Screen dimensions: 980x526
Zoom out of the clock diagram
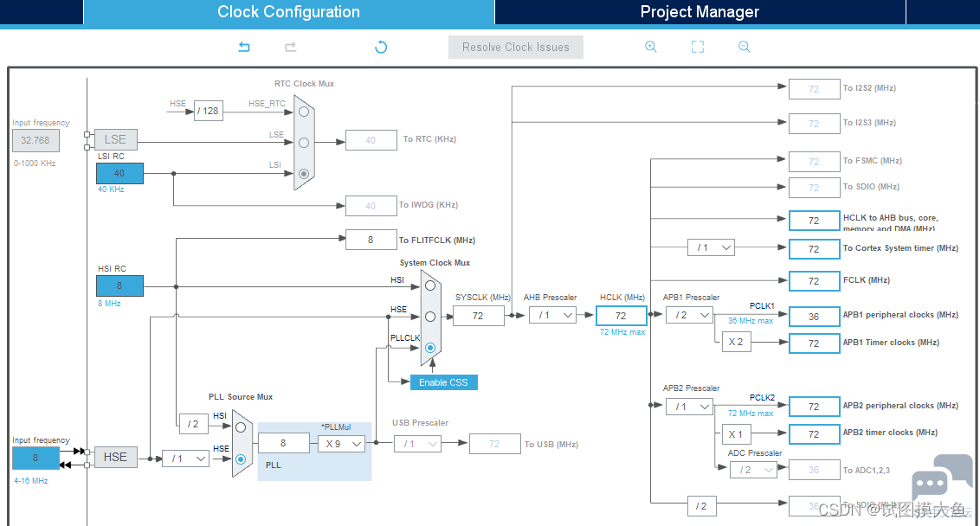point(744,47)
